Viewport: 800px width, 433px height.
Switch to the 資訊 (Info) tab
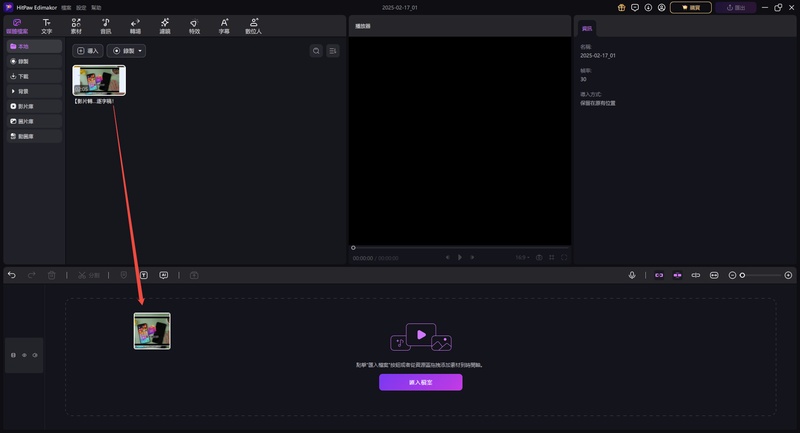[587, 30]
